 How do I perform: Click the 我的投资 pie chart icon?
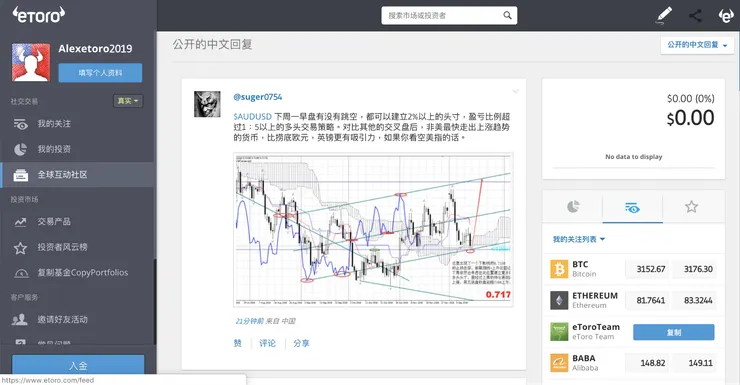pyautogui.click(x=20, y=150)
